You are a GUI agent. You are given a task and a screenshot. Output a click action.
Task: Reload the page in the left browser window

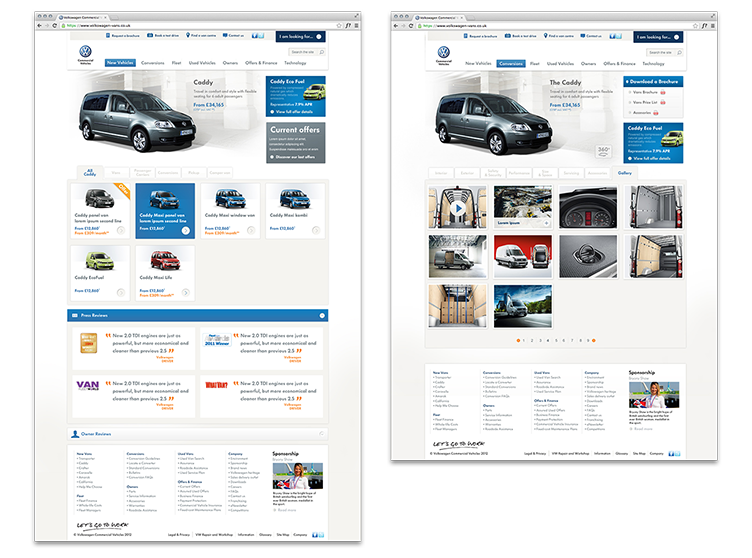click(x=55, y=25)
